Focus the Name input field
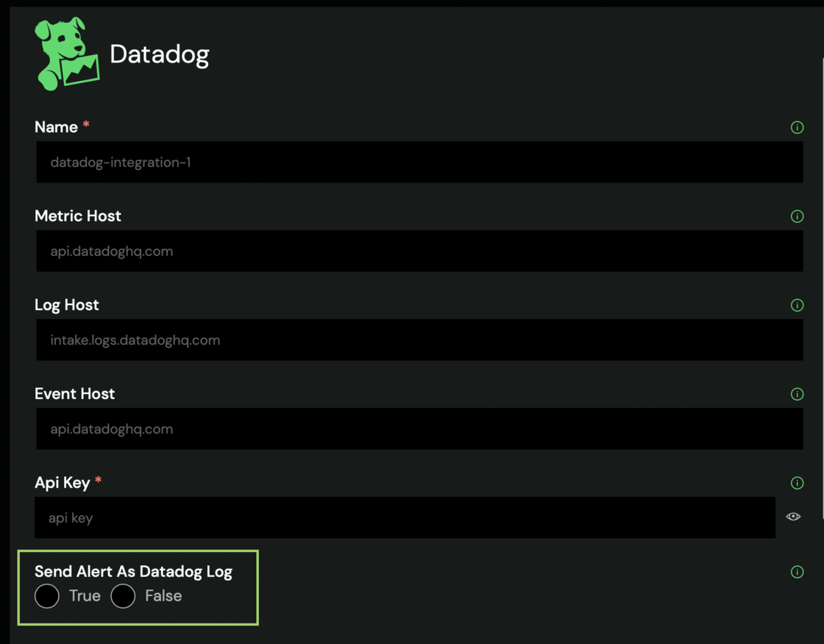824x644 pixels. [x=419, y=162]
